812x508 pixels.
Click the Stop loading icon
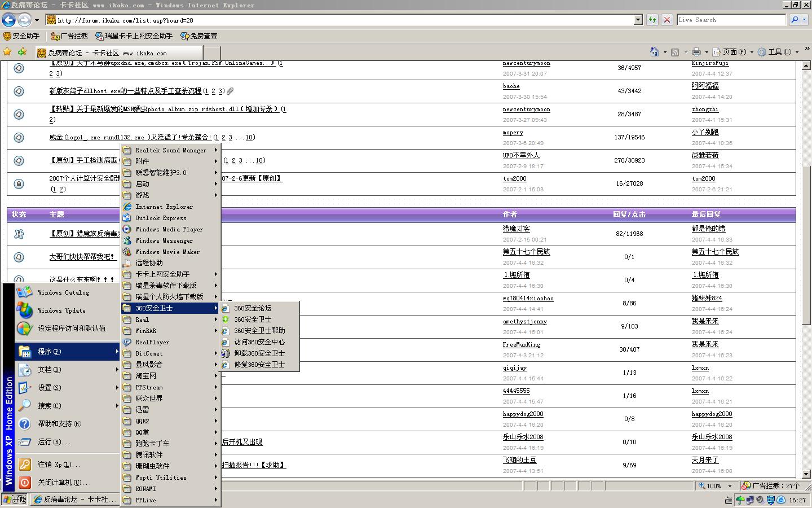tap(667, 20)
